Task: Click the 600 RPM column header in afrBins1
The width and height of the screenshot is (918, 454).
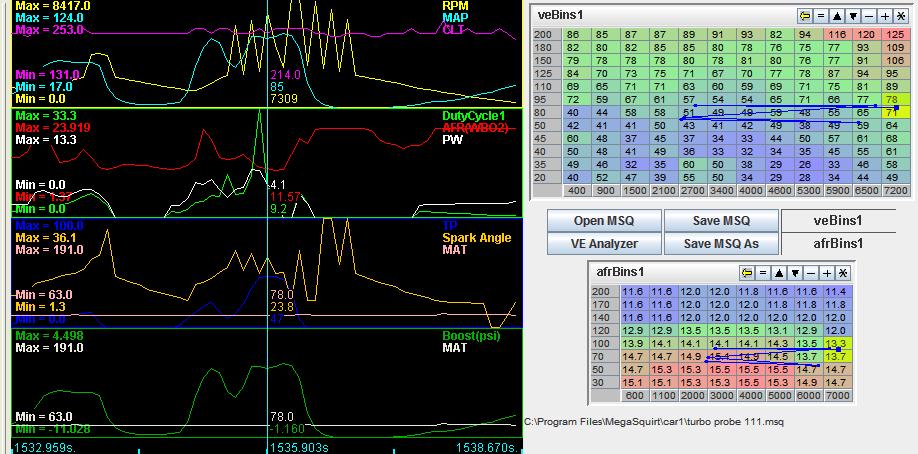Action: (635, 396)
